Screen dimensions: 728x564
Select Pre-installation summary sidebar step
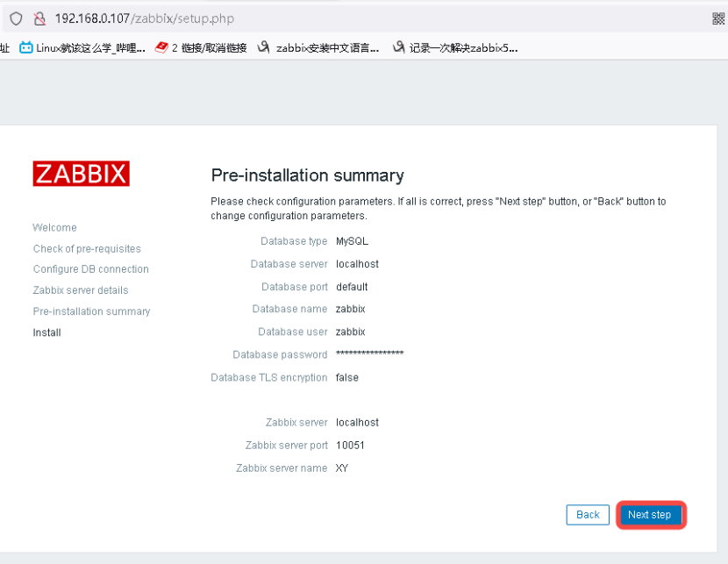point(91,311)
